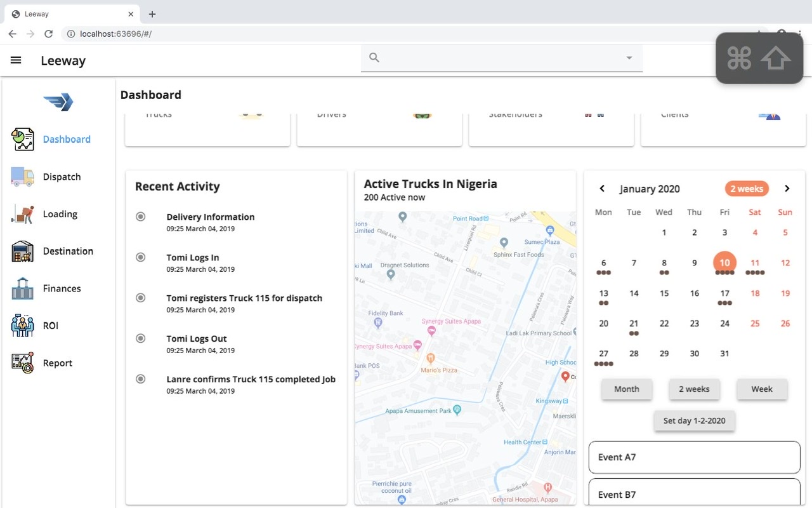Click the ROI meeting icon
This screenshot has height=508, width=812.
(x=23, y=325)
